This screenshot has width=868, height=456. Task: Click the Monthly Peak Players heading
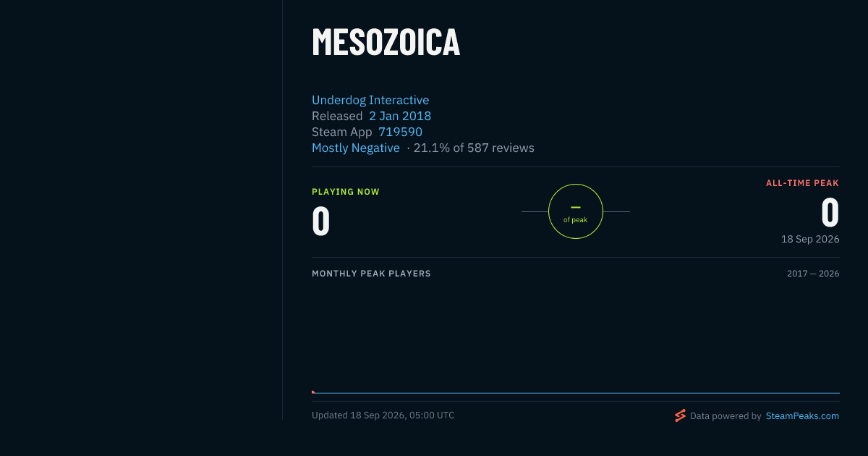[x=371, y=274]
